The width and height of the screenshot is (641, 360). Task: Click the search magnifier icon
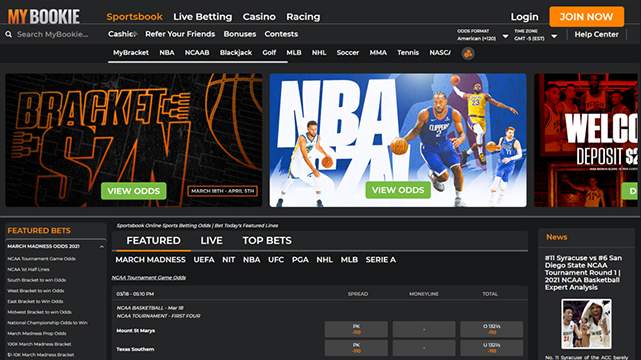click(9, 34)
